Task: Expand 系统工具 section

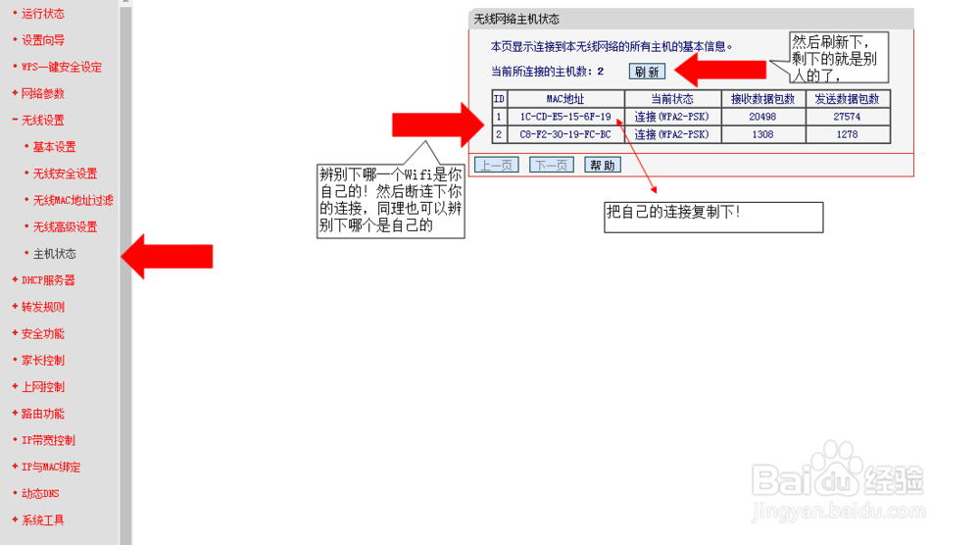Action: coord(42,520)
